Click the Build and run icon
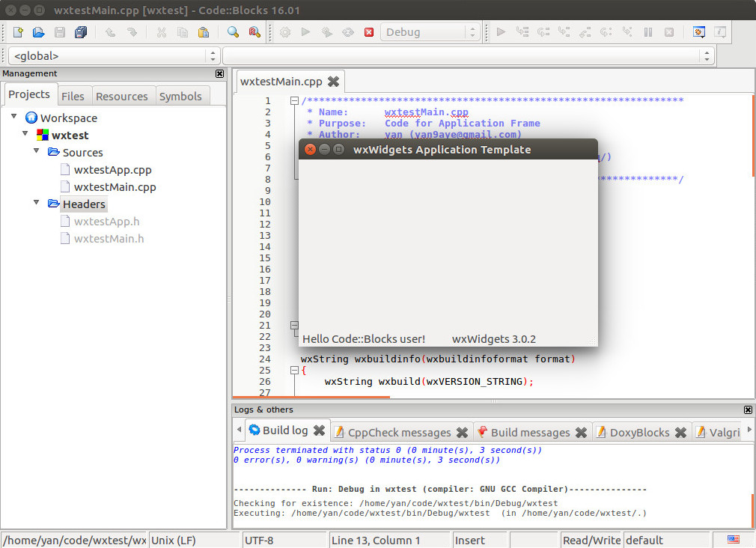This screenshot has height=548, width=756. [327, 32]
